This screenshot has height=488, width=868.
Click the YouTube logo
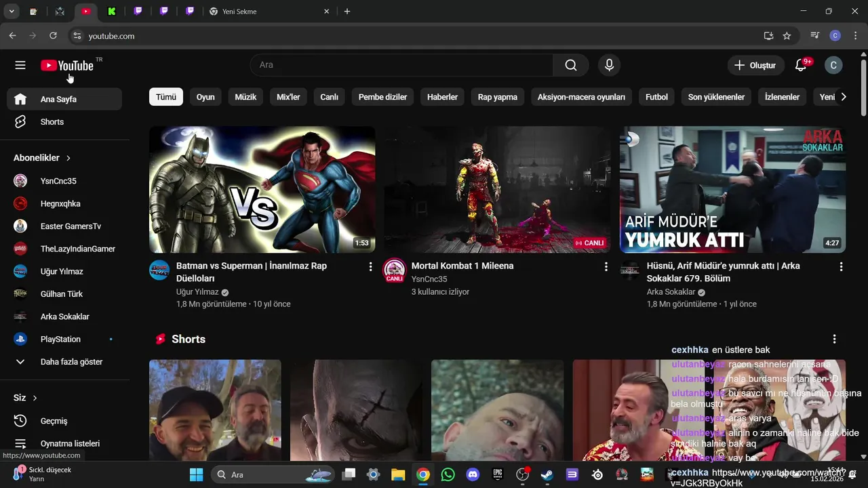click(67, 65)
